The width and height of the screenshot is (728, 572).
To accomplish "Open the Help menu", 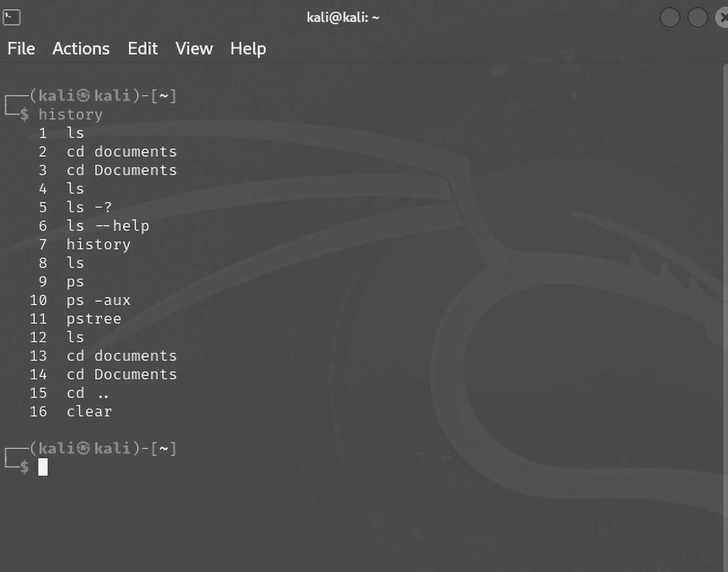I will coord(248,49).
